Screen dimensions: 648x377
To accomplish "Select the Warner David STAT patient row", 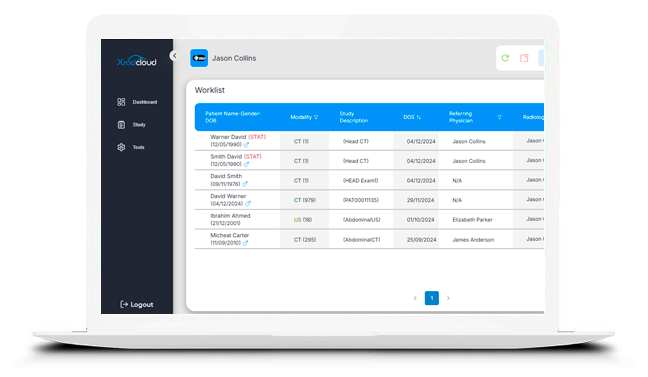I will coord(369,141).
